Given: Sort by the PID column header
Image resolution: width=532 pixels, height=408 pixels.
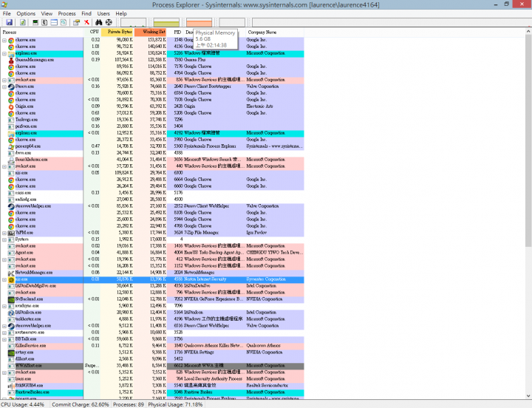Looking at the screenshot, I should (x=175, y=33).
